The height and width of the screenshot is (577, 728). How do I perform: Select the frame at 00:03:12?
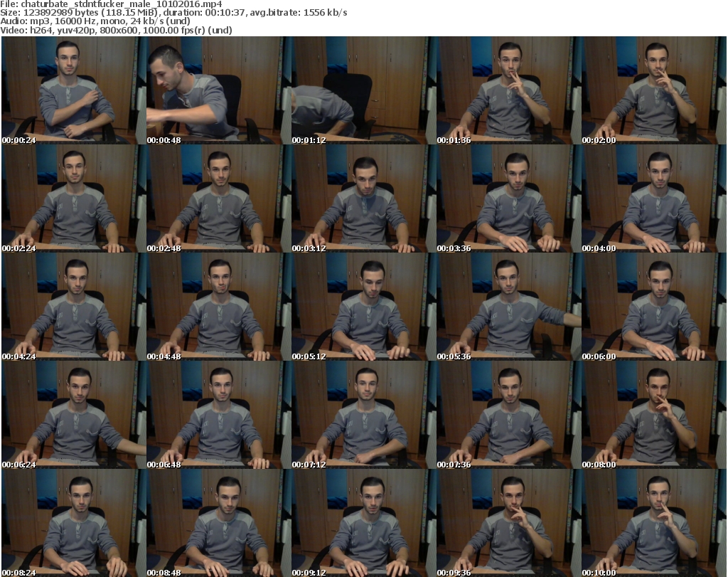click(363, 198)
